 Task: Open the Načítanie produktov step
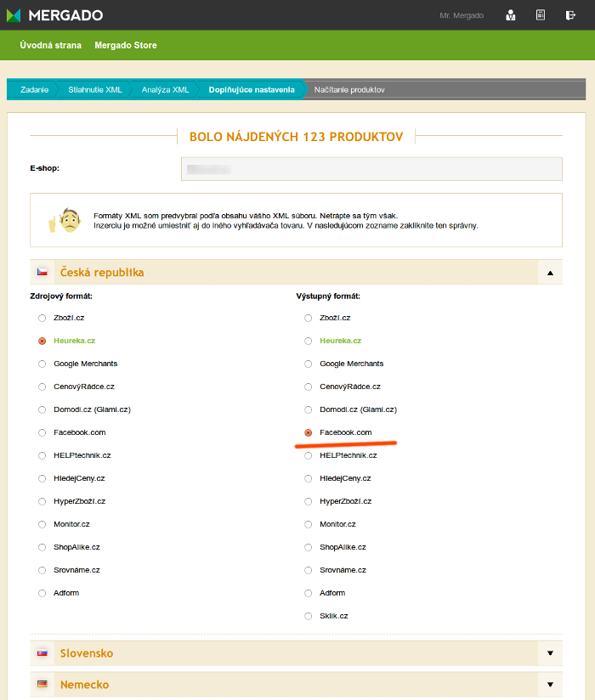point(349,90)
